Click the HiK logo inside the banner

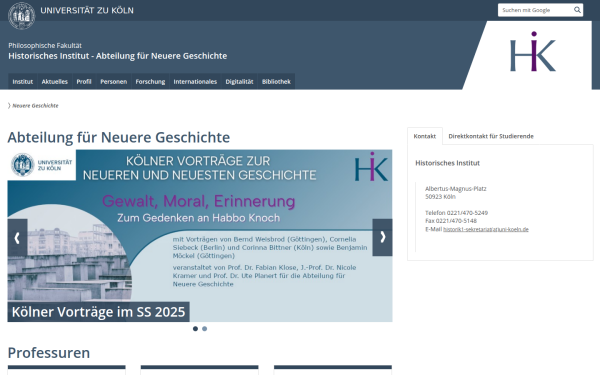[x=371, y=166]
